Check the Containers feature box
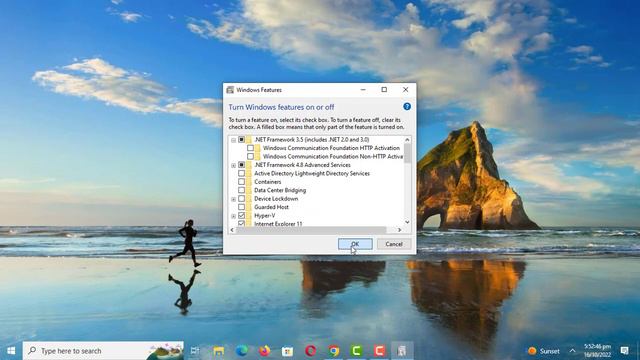The width and height of the screenshot is (640, 360). click(x=241, y=182)
